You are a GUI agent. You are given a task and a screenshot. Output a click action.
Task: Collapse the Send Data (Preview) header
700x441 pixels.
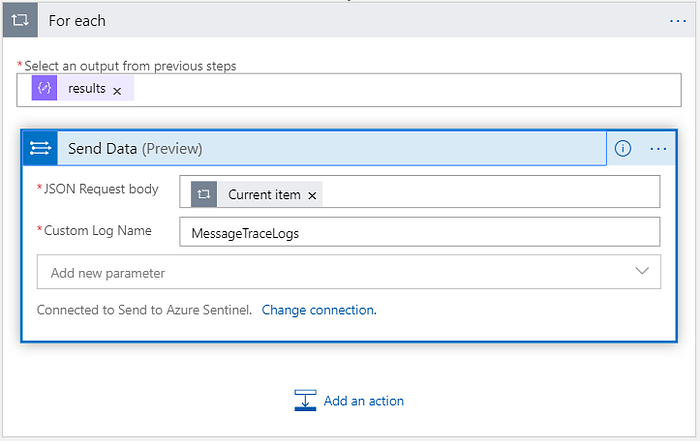332,148
